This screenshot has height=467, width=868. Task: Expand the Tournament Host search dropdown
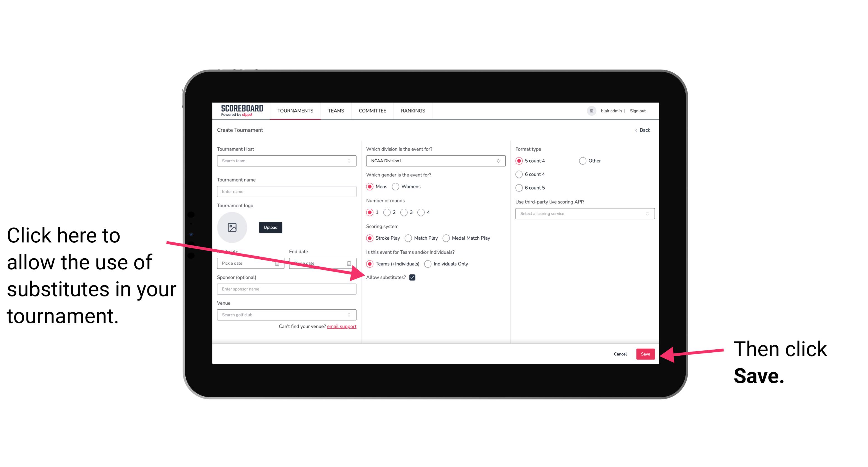point(286,161)
